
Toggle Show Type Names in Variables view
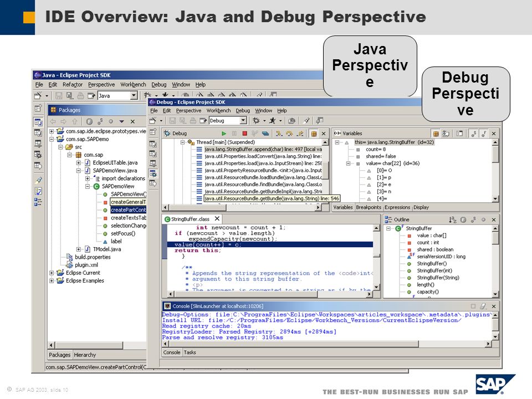[446, 134]
